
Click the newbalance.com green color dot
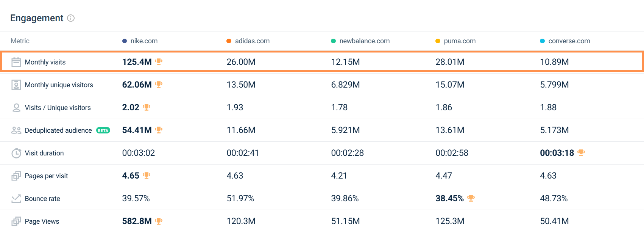[x=334, y=41]
